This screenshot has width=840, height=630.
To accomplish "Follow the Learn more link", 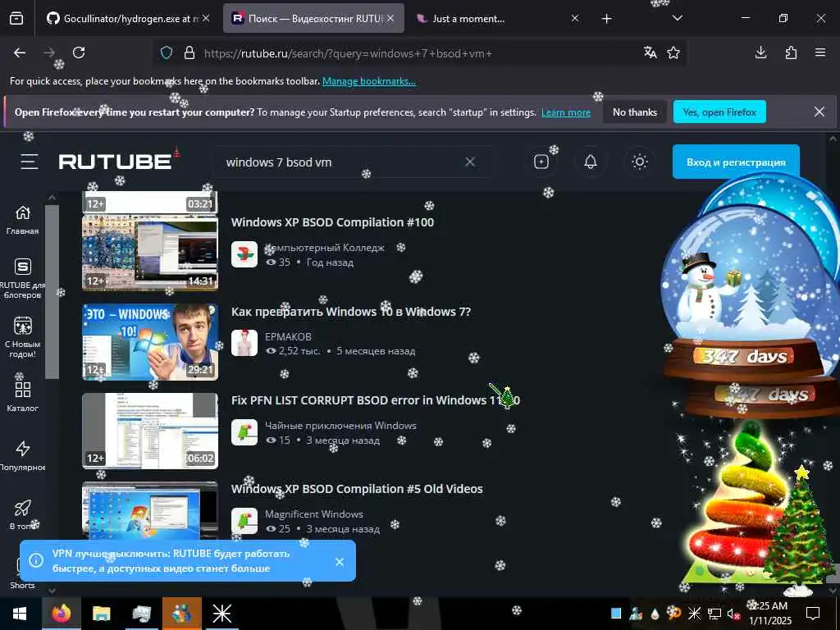I will click(566, 112).
